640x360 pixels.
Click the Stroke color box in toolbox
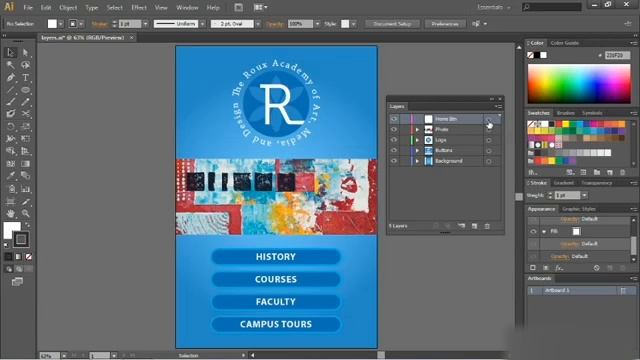pyautogui.click(x=21, y=240)
